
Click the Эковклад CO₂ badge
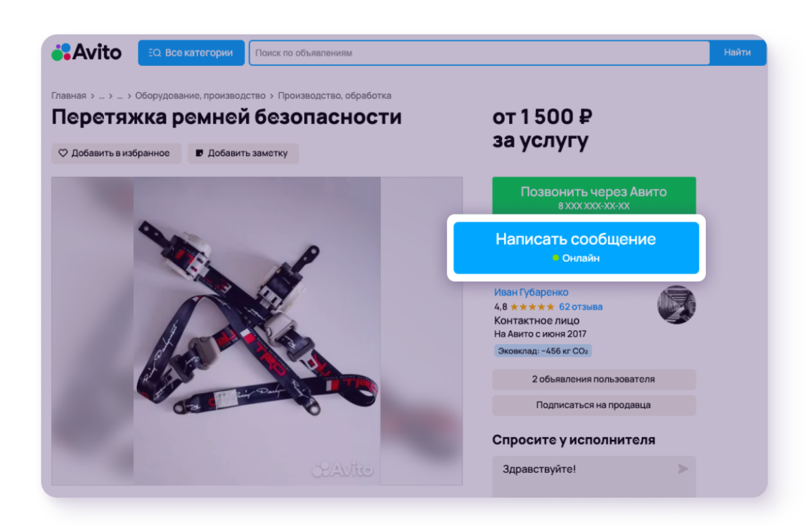[542, 351]
